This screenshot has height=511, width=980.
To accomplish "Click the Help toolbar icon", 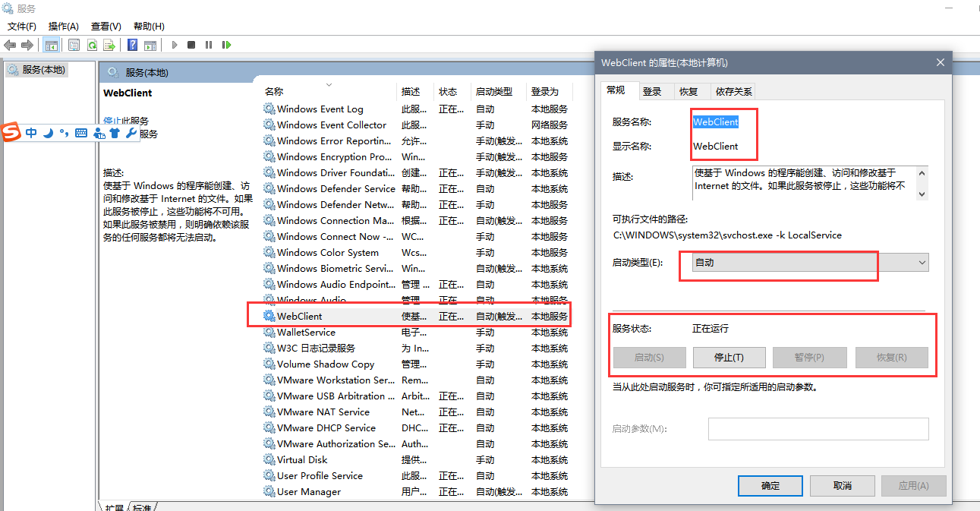I will [133, 44].
